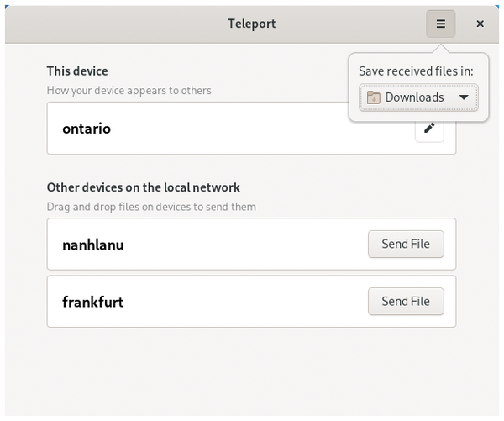Viewport: 504px width, 421px height.
Task: Select the nanhlanu device name
Action: [93, 245]
